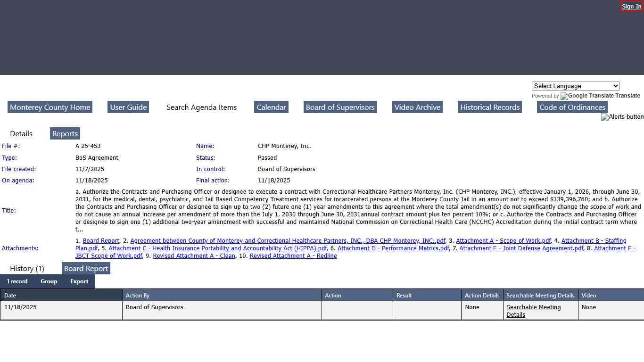Sort by the Date column header

click(10, 296)
